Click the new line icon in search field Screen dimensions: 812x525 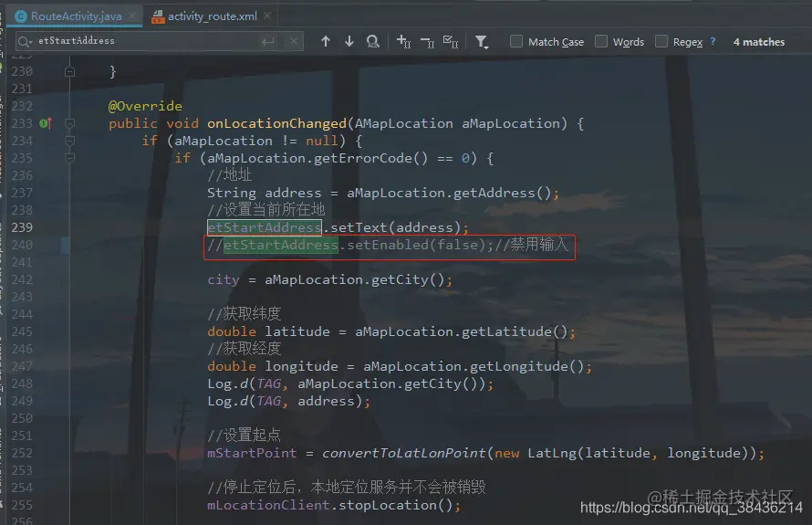pos(267,41)
